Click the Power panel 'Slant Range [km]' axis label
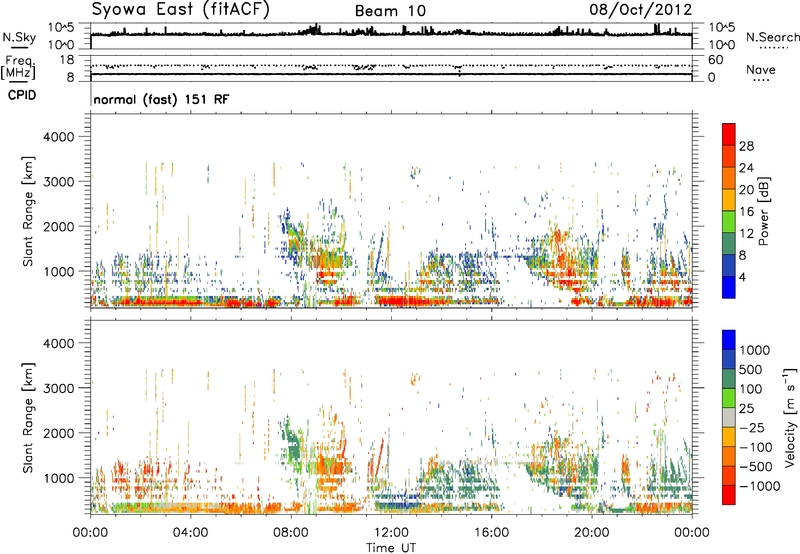The height and width of the screenshot is (554, 800). pos(27,211)
